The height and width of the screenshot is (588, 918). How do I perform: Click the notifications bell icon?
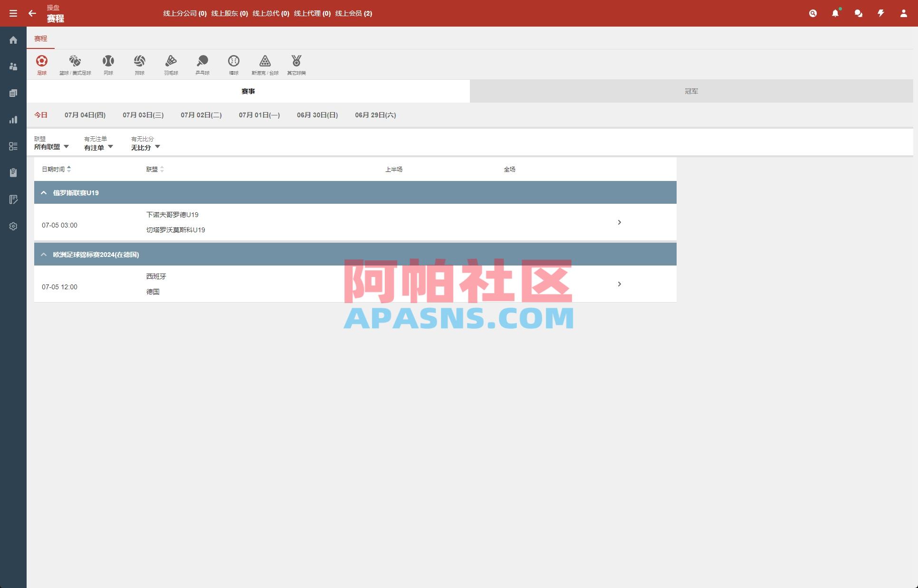tap(835, 13)
